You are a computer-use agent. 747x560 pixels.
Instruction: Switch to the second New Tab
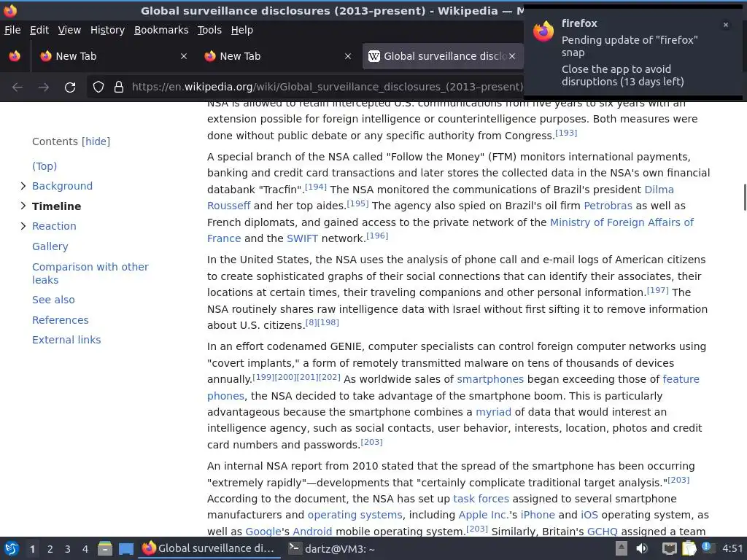(x=277, y=56)
